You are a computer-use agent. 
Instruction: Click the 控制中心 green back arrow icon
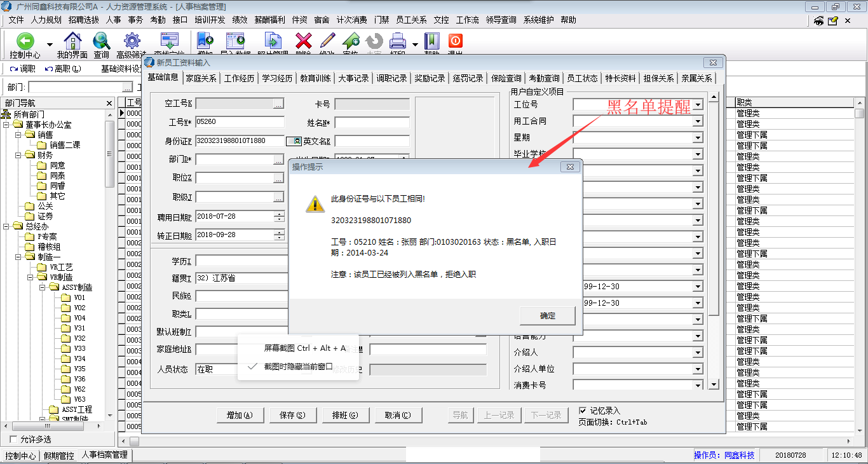pyautogui.click(x=25, y=42)
